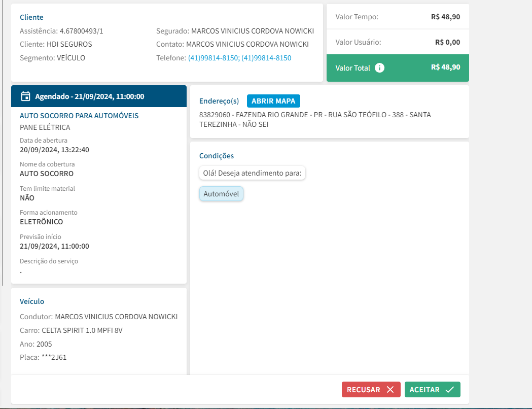Screen dimensions: 532x409
Task: Click the vehicle year 2005
Action: click(x=44, y=344)
